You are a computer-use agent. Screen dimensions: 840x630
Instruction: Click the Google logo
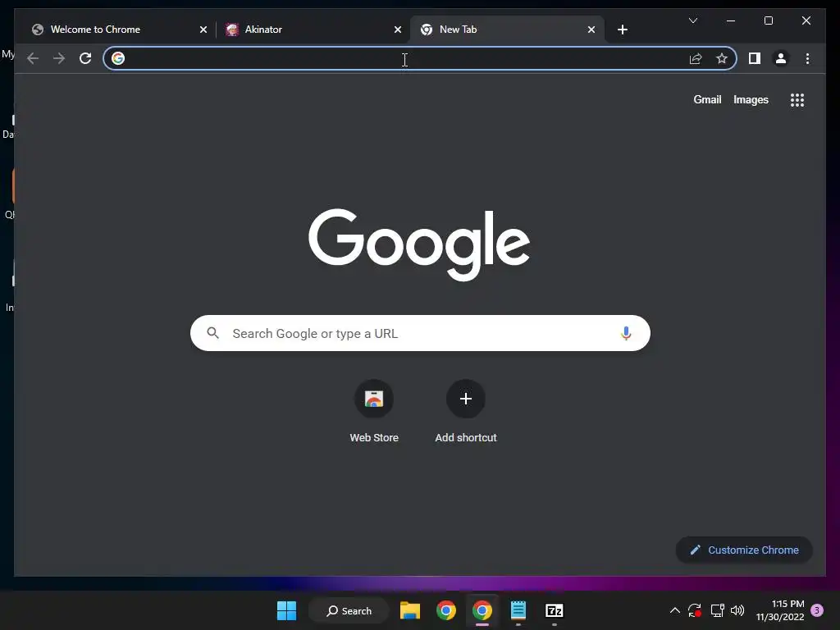coord(419,244)
